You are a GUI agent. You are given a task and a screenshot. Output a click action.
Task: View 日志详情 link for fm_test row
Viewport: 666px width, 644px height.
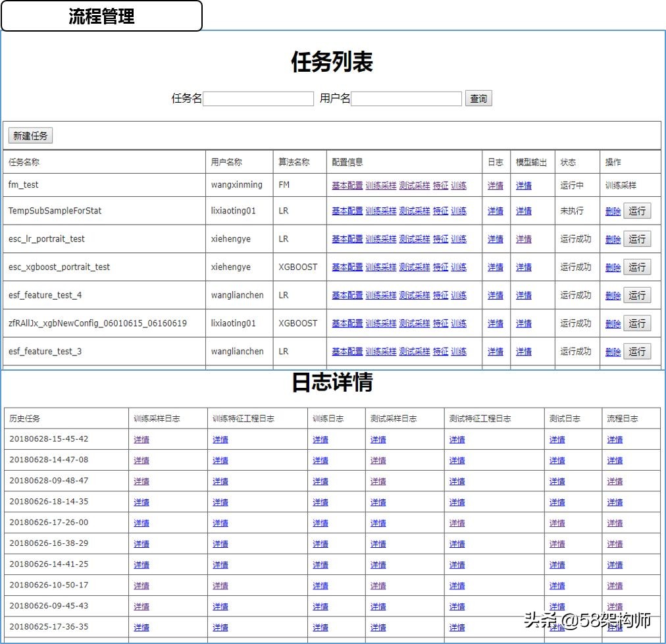coord(496,185)
